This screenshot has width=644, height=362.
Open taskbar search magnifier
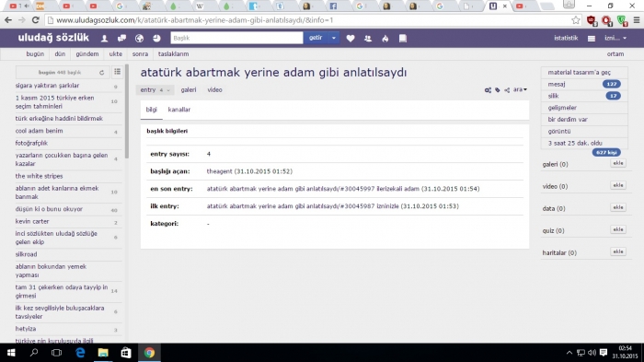34,353
